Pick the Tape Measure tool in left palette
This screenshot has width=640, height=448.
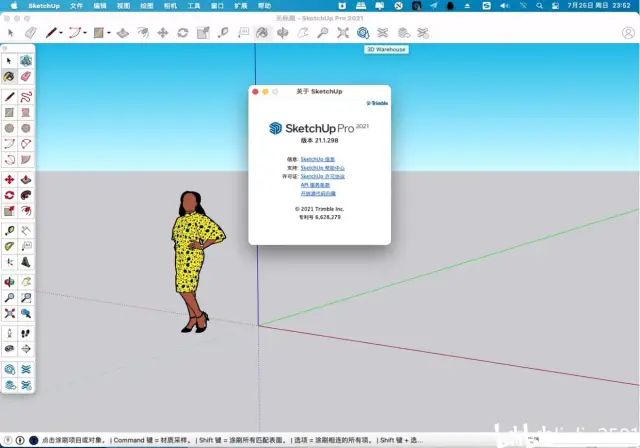(x=9, y=231)
